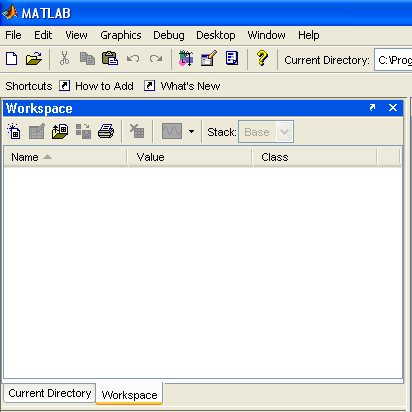The width and height of the screenshot is (412, 412).
Task: Open the Edit menu
Action: click(x=43, y=35)
